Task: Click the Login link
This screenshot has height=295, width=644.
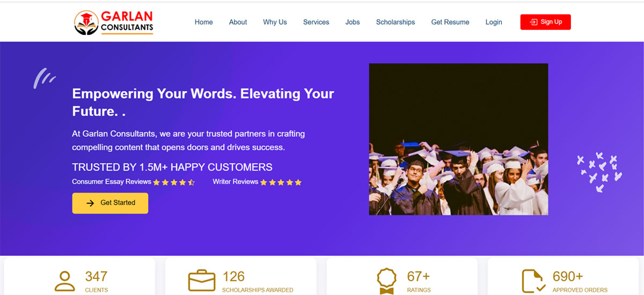Action: point(494,22)
